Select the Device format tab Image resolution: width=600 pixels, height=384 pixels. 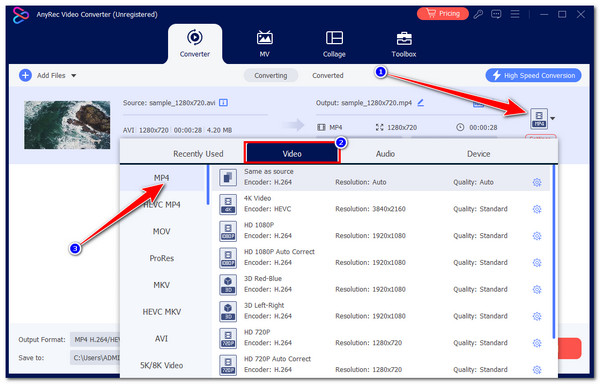point(478,154)
